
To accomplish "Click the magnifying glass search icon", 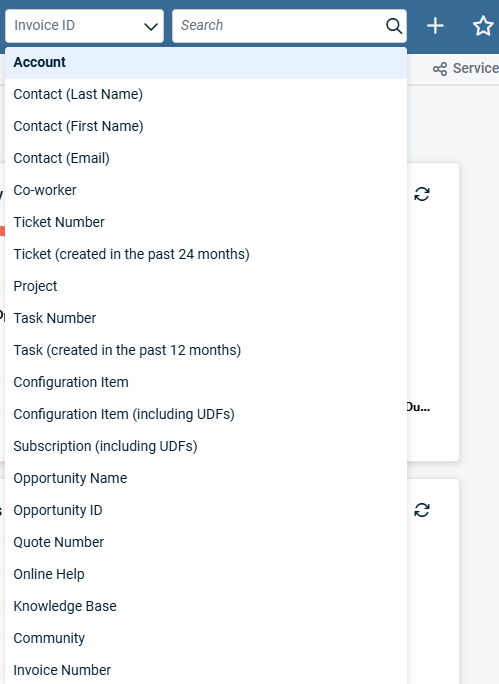I will [x=393, y=26].
